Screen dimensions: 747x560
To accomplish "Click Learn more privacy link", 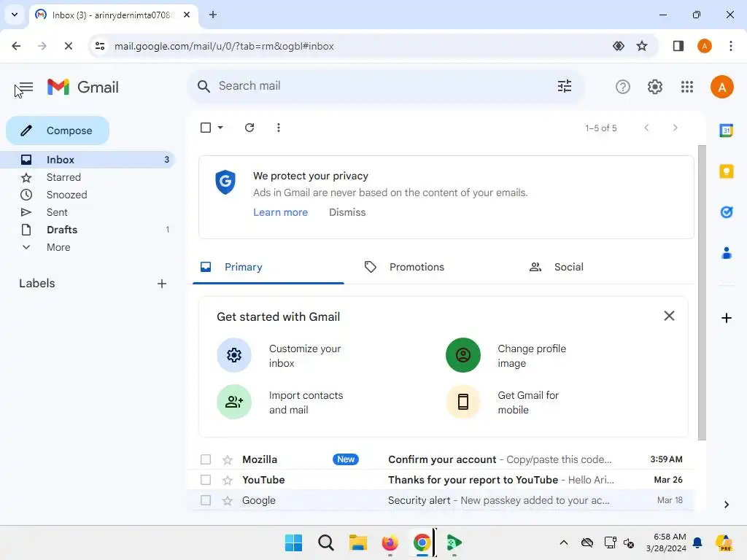I will click(x=281, y=212).
